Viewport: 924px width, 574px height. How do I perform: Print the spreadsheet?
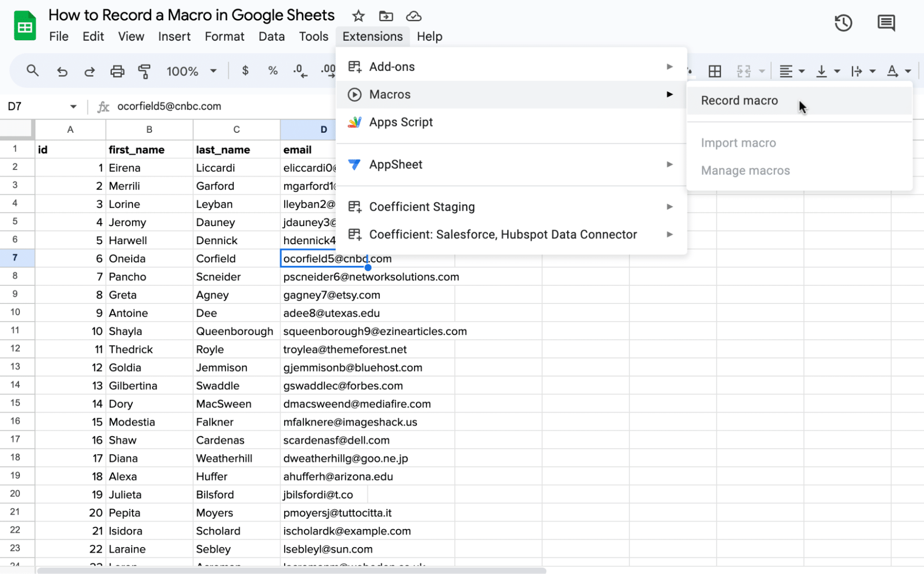tap(117, 71)
